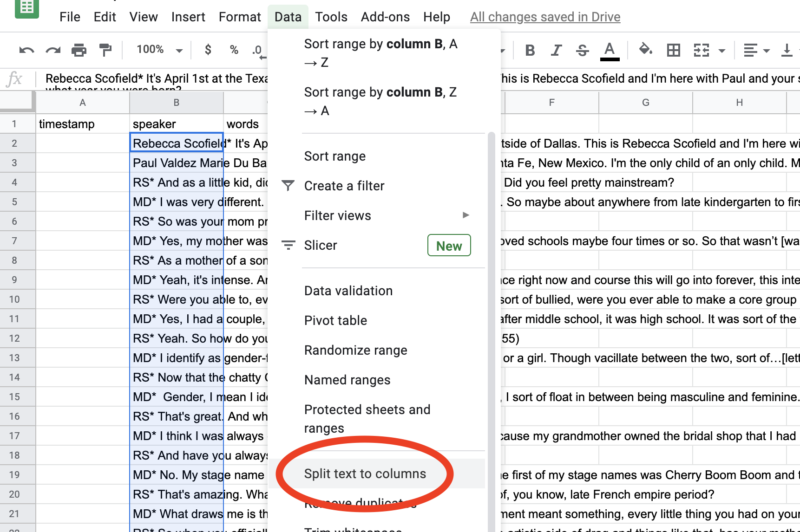Open the All changes saved in Drive link
Screen dimensions: 800x532
[545, 17]
